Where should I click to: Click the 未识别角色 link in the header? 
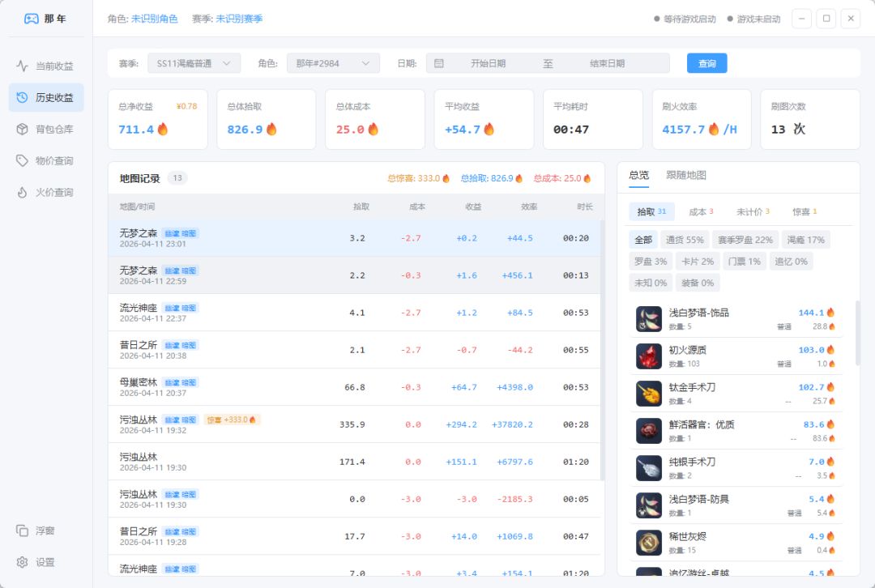tap(154, 19)
